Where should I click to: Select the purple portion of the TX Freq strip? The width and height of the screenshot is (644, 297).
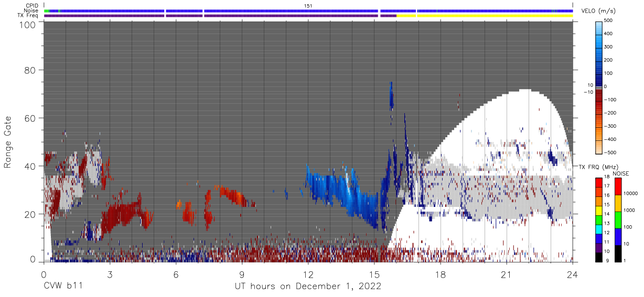point(220,16)
